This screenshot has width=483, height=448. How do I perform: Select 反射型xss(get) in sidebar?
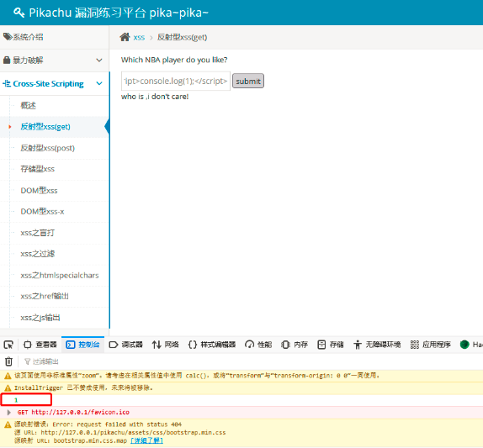click(45, 127)
